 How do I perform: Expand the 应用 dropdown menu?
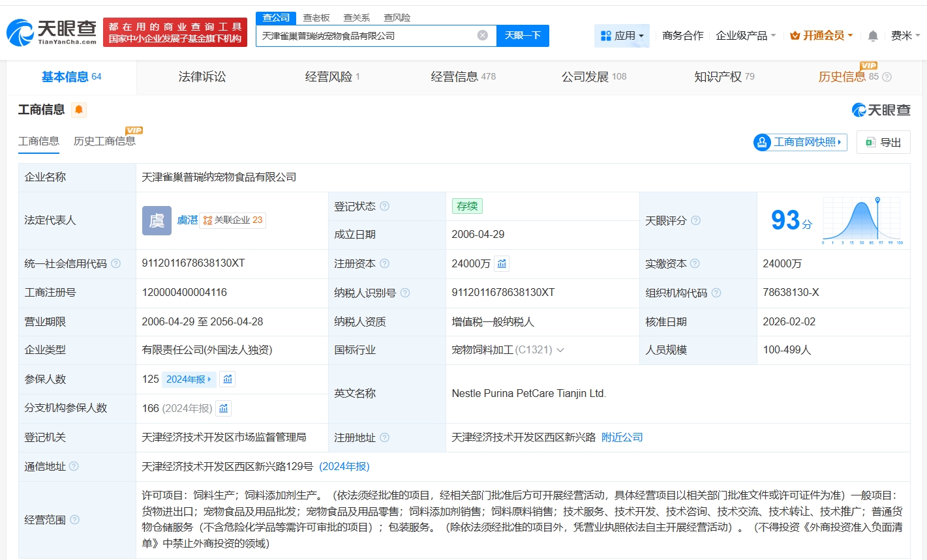point(622,36)
